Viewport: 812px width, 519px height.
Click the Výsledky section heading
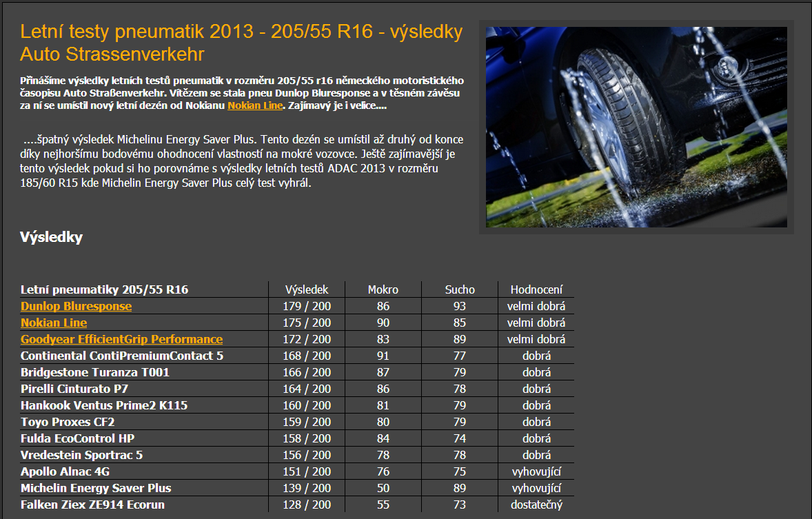coord(52,237)
